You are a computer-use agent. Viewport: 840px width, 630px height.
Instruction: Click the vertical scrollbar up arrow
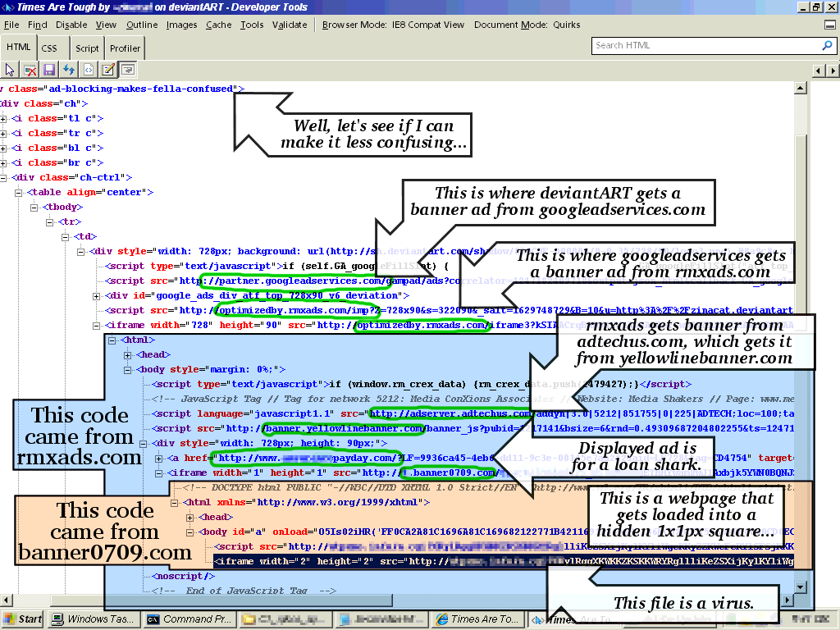[x=801, y=88]
